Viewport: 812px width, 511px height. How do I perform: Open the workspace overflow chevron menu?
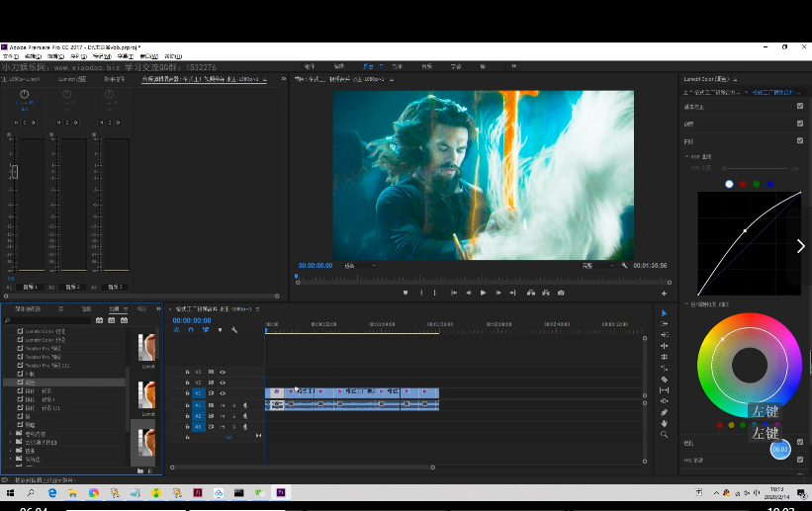click(x=514, y=66)
